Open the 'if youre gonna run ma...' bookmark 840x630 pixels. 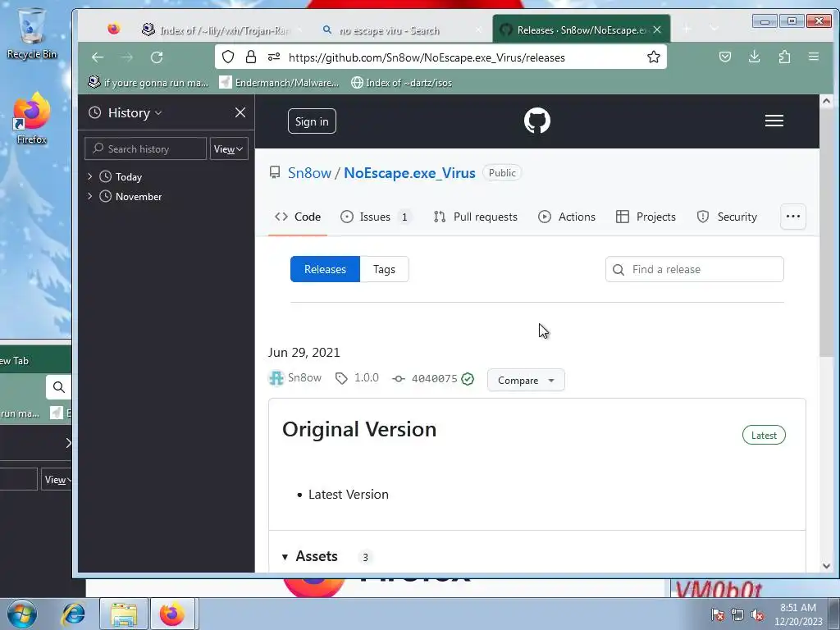(x=148, y=83)
